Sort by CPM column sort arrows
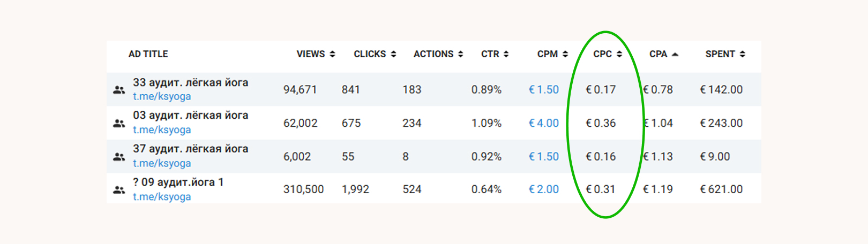This screenshot has height=244, width=868. click(x=565, y=54)
